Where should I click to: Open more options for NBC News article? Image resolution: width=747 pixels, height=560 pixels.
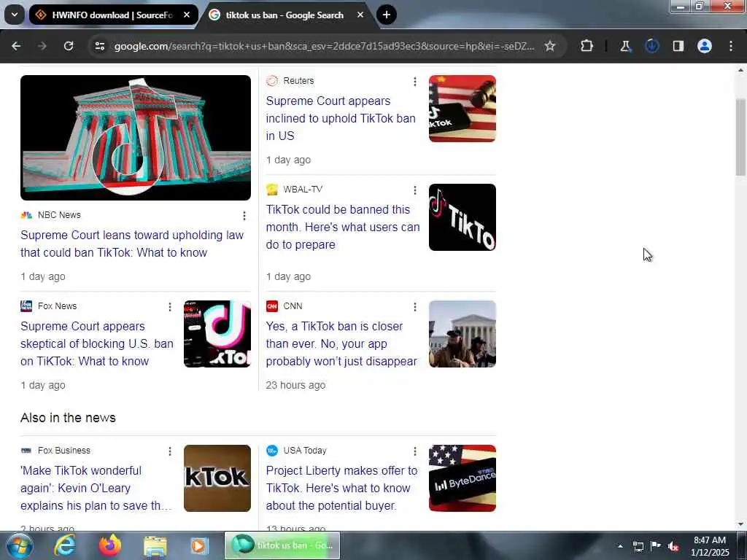click(x=244, y=216)
